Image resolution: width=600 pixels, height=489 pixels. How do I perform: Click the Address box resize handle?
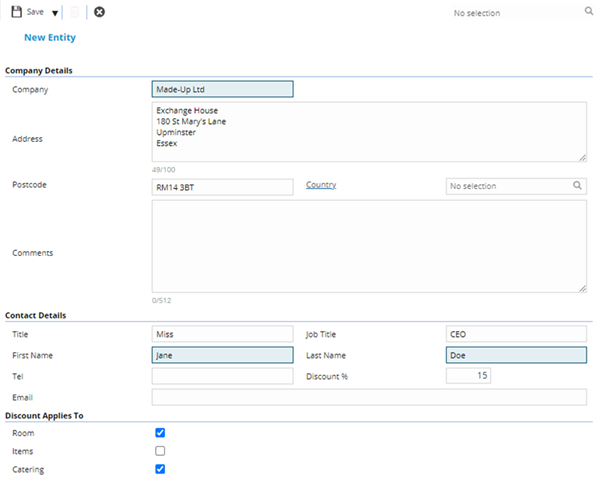click(x=582, y=157)
